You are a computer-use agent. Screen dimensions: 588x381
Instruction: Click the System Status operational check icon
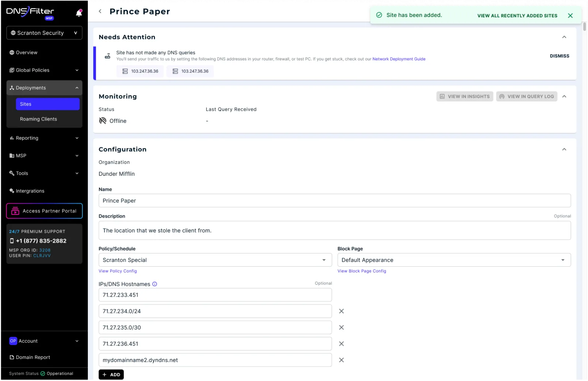click(x=43, y=374)
